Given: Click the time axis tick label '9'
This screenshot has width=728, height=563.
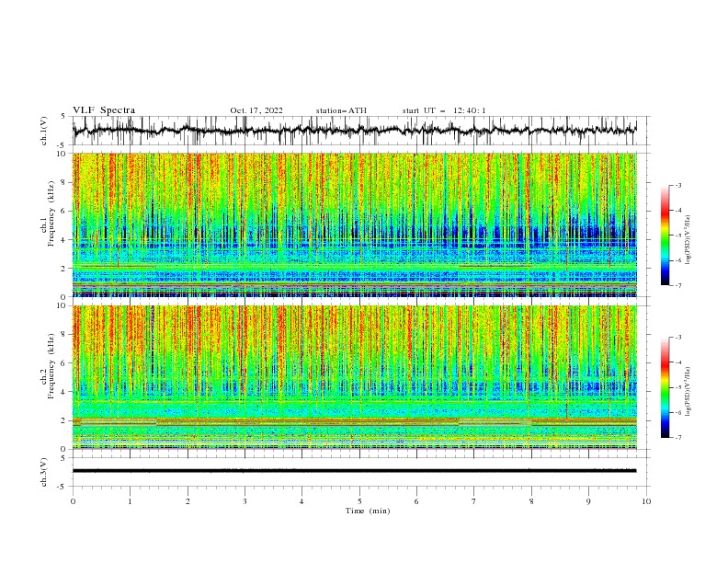Looking at the screenshot, I should click(x=588, y=501).
